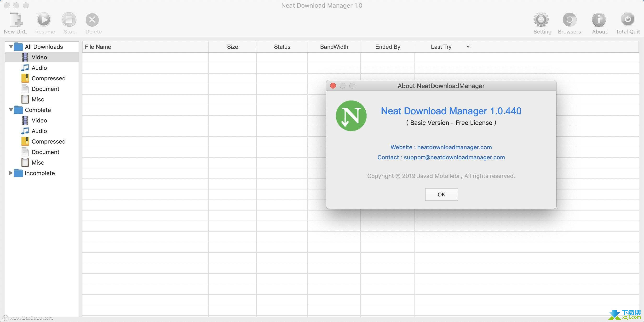Sort by Size column header
Viewport: 644px width, 322px height.
[232, 47]
